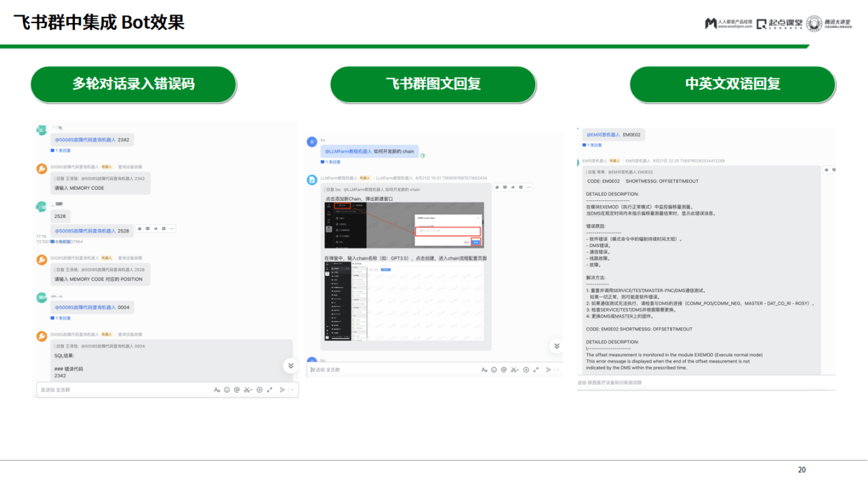Expand the input box with the diagonal arrows icon
Viewport: 868px width, 488px height.
(x=270, y=389)
